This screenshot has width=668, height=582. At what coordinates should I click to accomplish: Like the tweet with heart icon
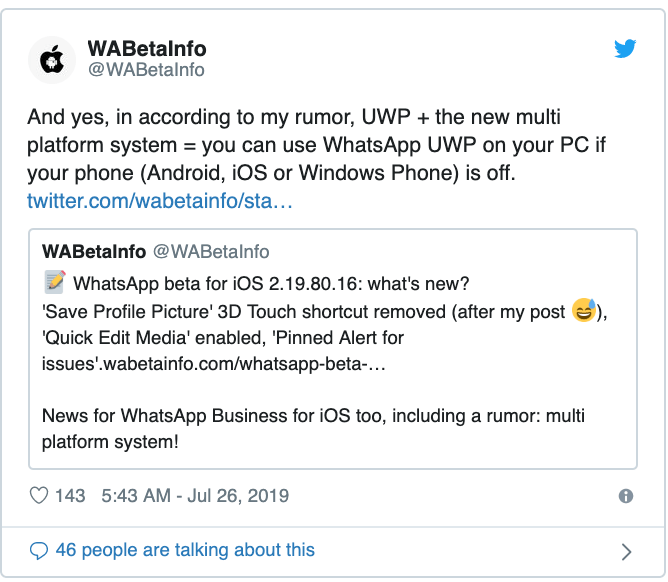(39, 496)
